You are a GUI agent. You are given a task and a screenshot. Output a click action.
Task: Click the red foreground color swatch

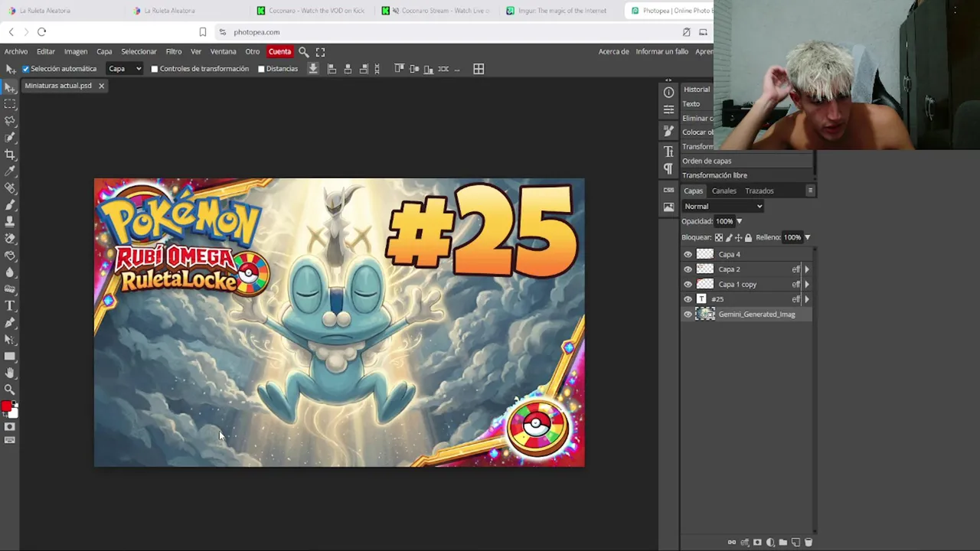(x=6, y=406)
